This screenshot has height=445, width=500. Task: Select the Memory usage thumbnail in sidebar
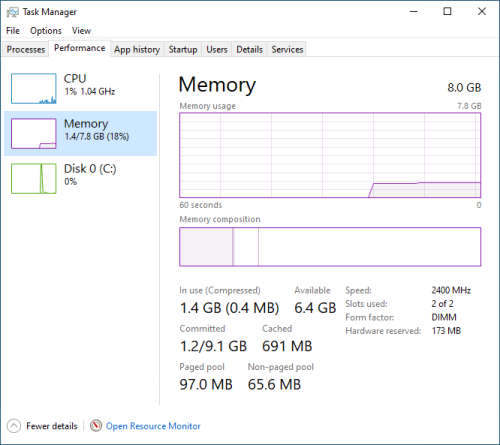click(x=34, y=133)
